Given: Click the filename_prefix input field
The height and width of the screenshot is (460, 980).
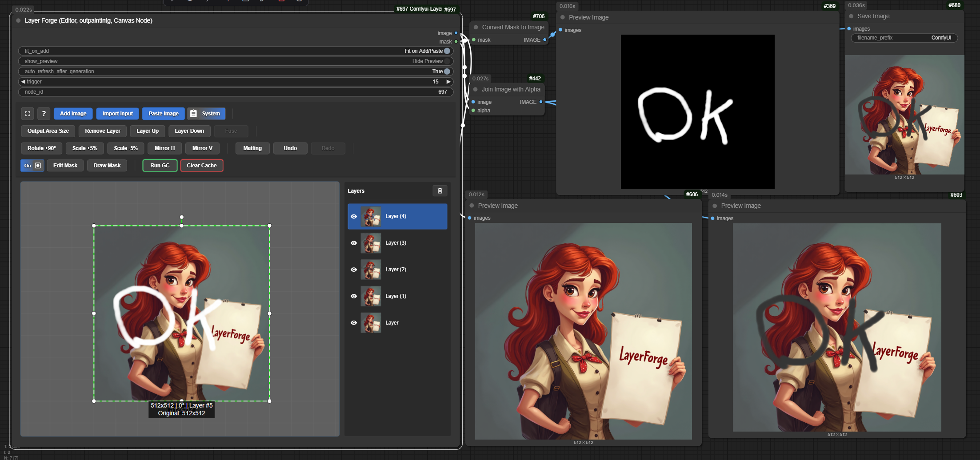Looking at the screenshot, I should 904,38.
